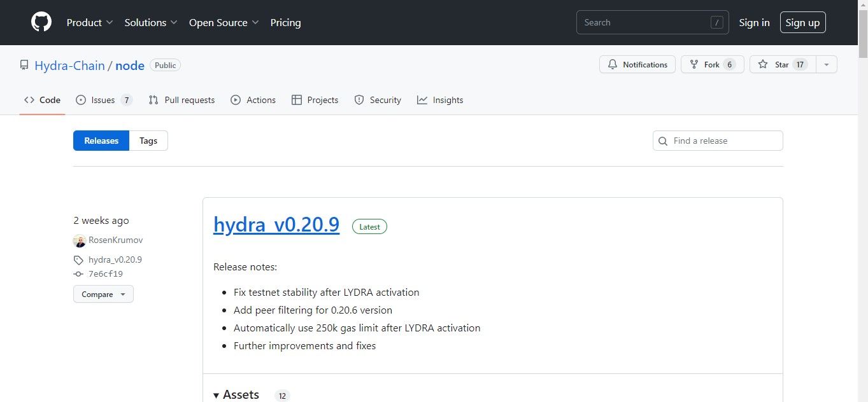Open the hydra_v0.20.9 release page
Screen dimensions: 868x402
(276, 225)
